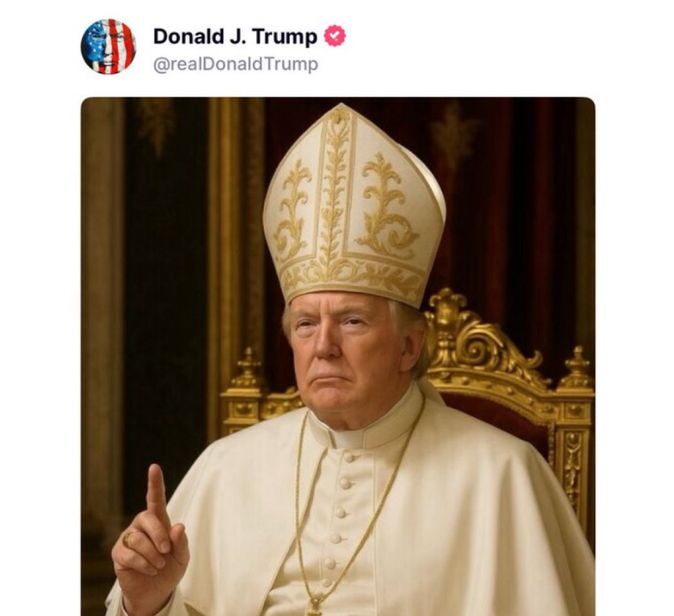Image resolution: width=674 pixels, height=616 pixels.
Task: Visit the @realDonaldTrump handle link
Action: (236, 64)
